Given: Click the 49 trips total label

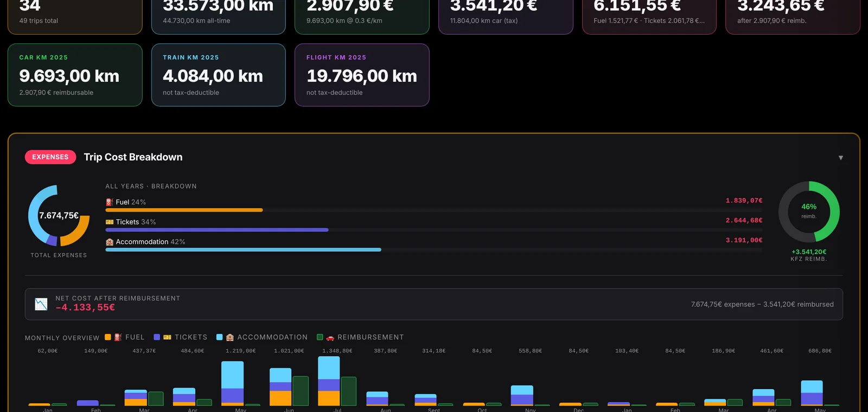Looking at the screenshot, I should tap(39, 21).
